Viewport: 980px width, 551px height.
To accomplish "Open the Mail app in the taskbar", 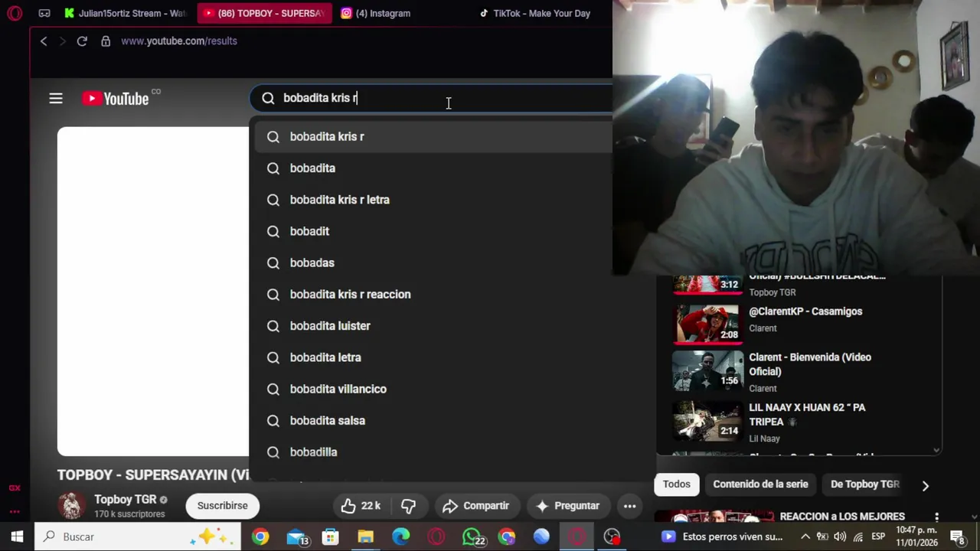I will (296, 536).
